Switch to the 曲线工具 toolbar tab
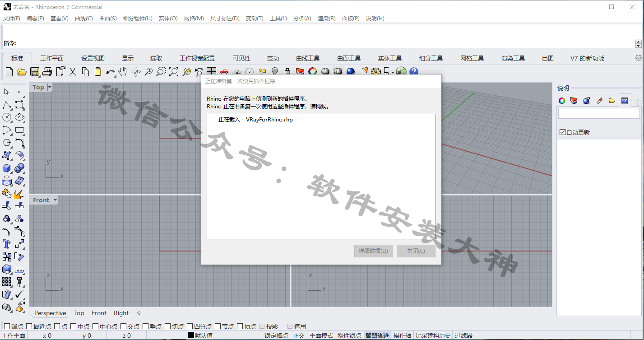Image resolution: width=644 pixels, height=340 pixels. pyautogui.click(x=308, y=58)
